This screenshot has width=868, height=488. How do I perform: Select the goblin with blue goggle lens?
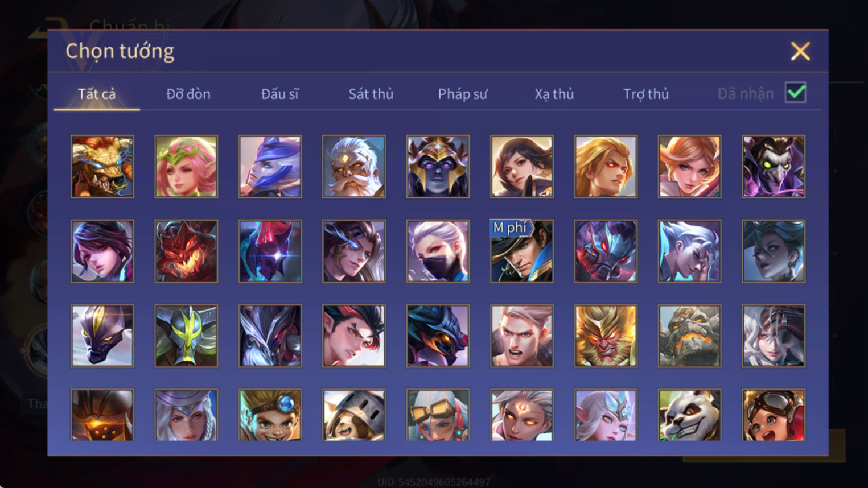270,415
